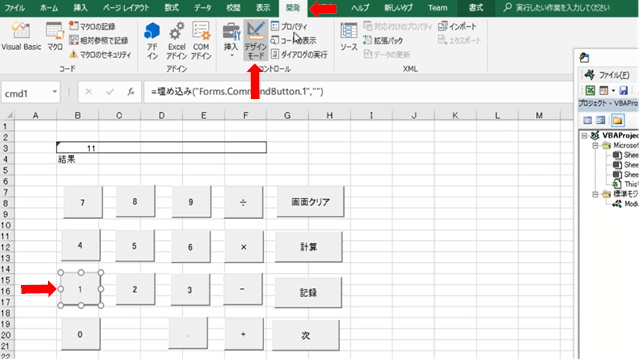Click 拡張パック in XML group
Image resolution: width=640 pixels, height=360 pixels.
(383, 40)
